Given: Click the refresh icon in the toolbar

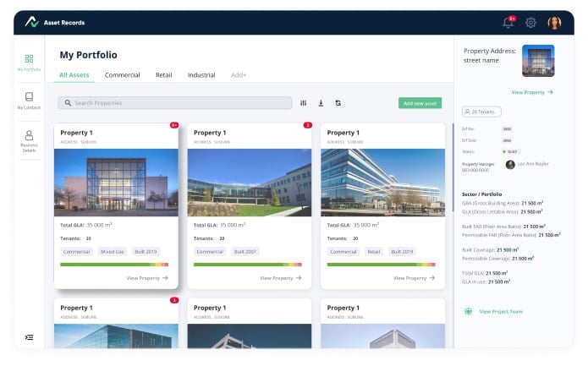Looking at the screenshot, I should (x=338, y=103).
